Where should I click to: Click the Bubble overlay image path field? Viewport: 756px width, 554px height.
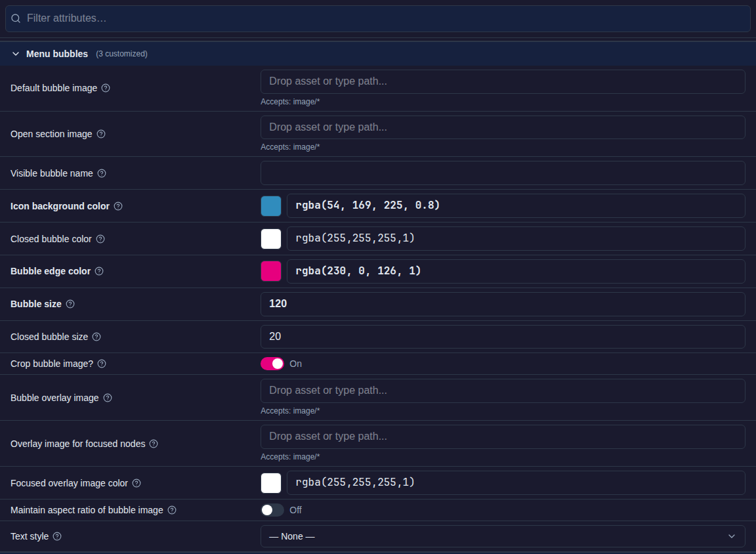click(x=503, y=391)
